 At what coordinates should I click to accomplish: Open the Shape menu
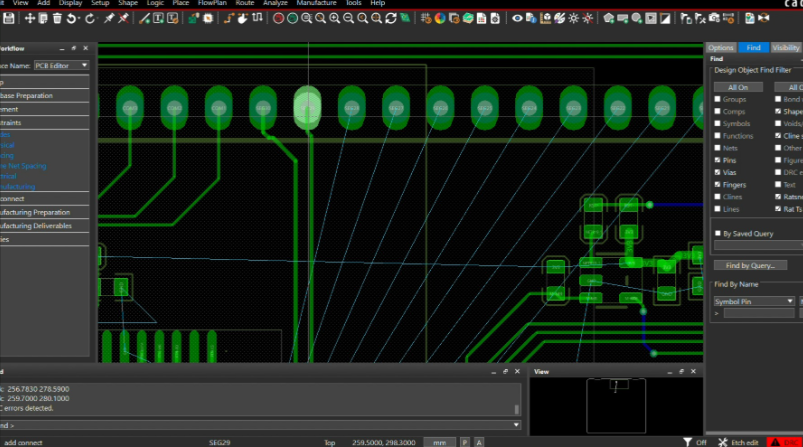click(128, 3)
